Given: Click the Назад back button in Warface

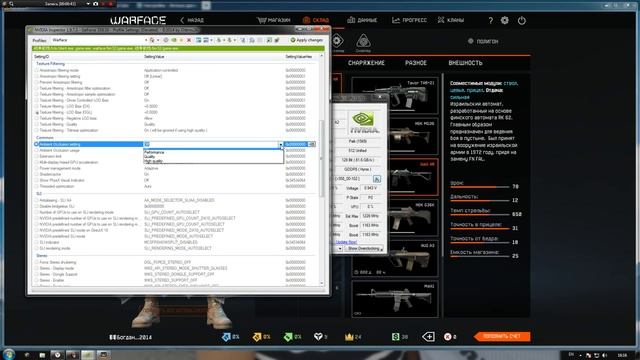Looking at the screenshot, I should coord(192,20).
